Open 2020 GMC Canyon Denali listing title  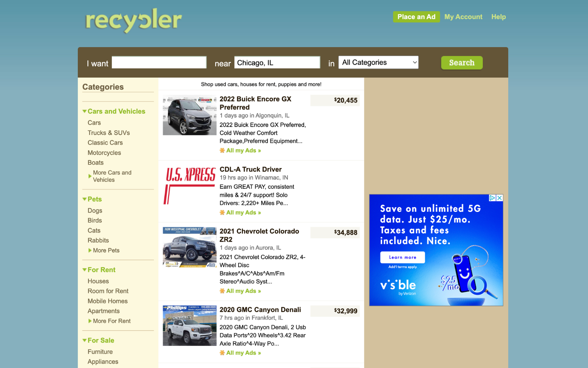click(x=260, y=310)
